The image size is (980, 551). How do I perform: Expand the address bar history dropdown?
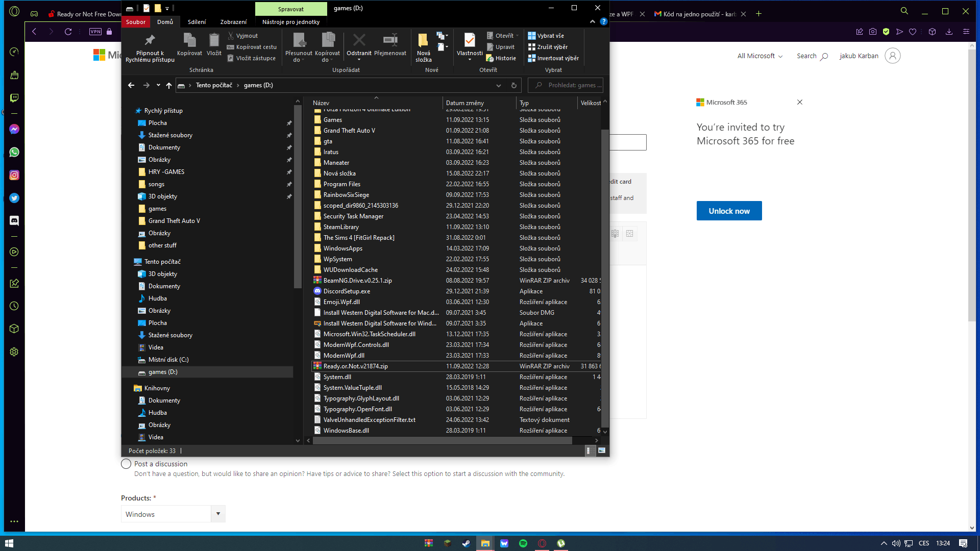pos(499,85)
